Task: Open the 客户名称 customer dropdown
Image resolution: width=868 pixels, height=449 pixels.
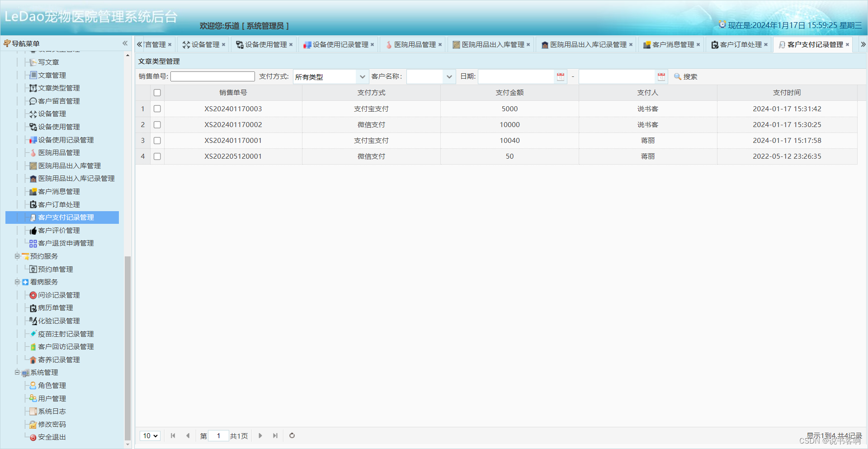Action: 430,76
